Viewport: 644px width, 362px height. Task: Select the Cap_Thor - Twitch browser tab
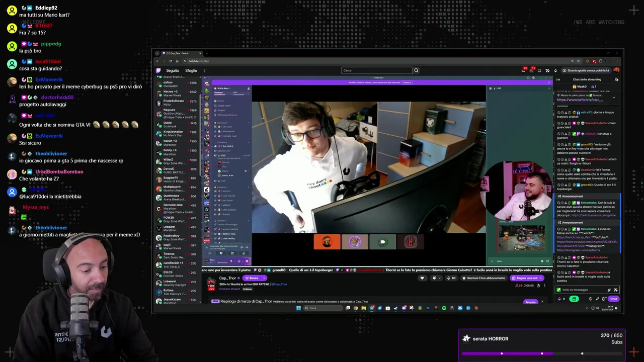tap(182, 53)
